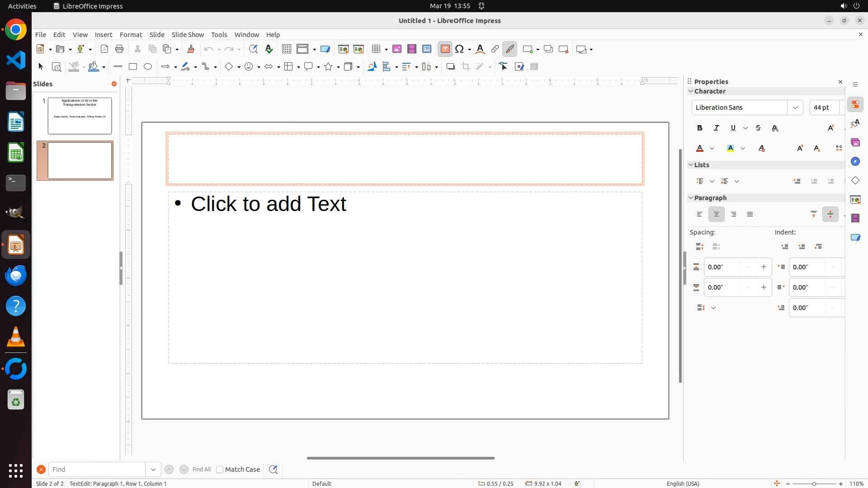Viewport: 868px width, 488px height.
Task: Click the Insert Text Box icon
Action: [x=445, y=49]
